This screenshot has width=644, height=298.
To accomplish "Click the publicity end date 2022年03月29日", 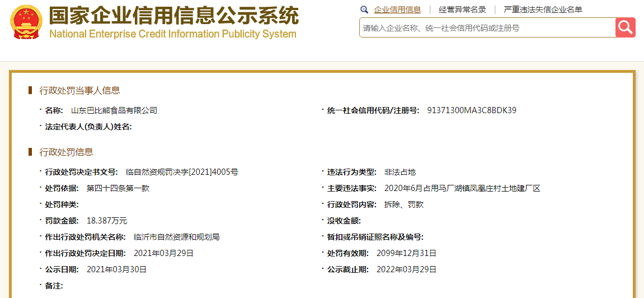I will [x=406, y=269].
